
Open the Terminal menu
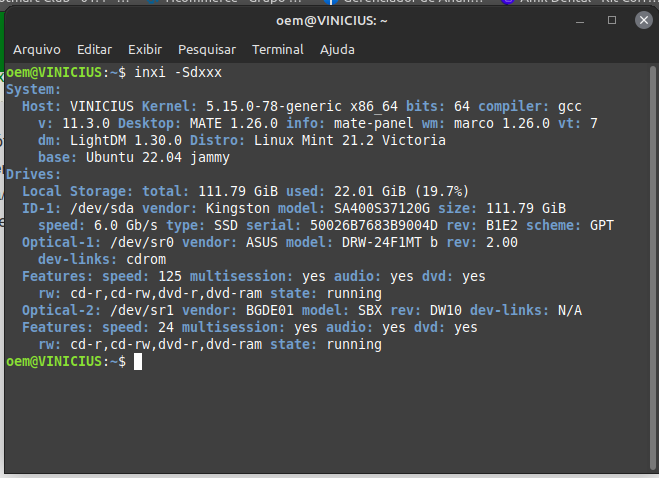277,50
